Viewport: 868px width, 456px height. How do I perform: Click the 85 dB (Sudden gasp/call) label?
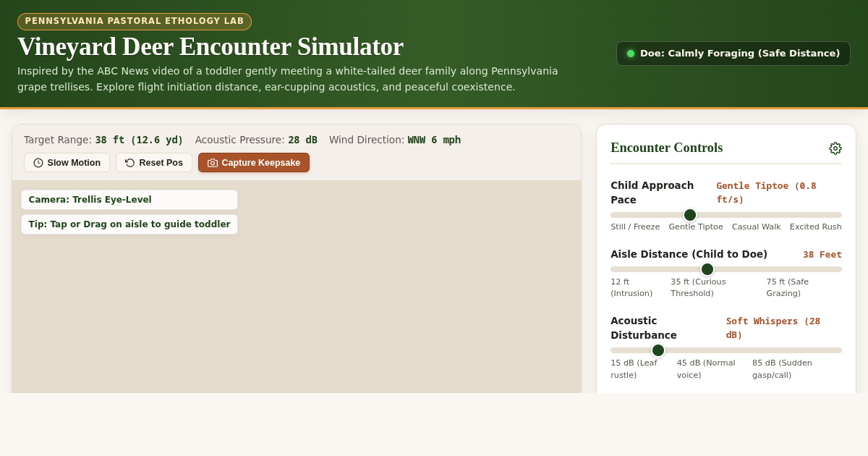click(x=782, y=369)
